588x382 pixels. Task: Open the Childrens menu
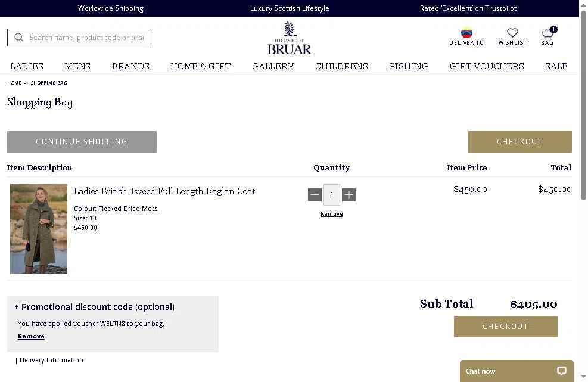click(341, 66)
